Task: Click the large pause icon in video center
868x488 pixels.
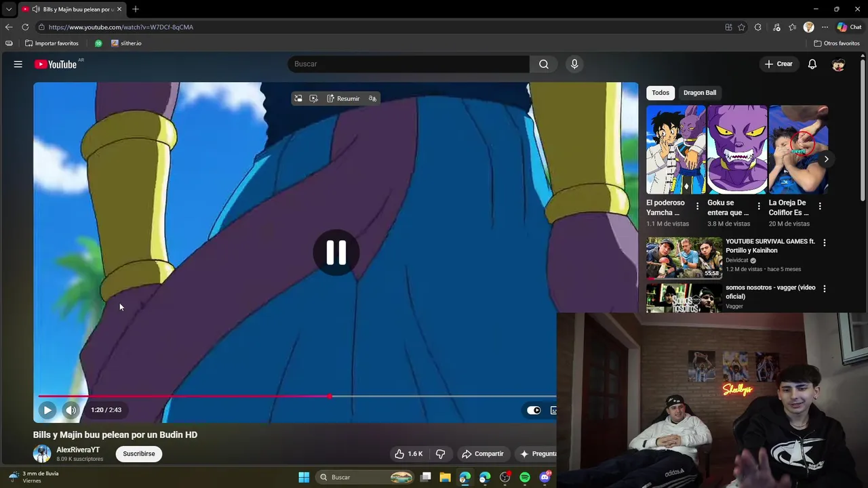Action: click(x=336, y=252)
